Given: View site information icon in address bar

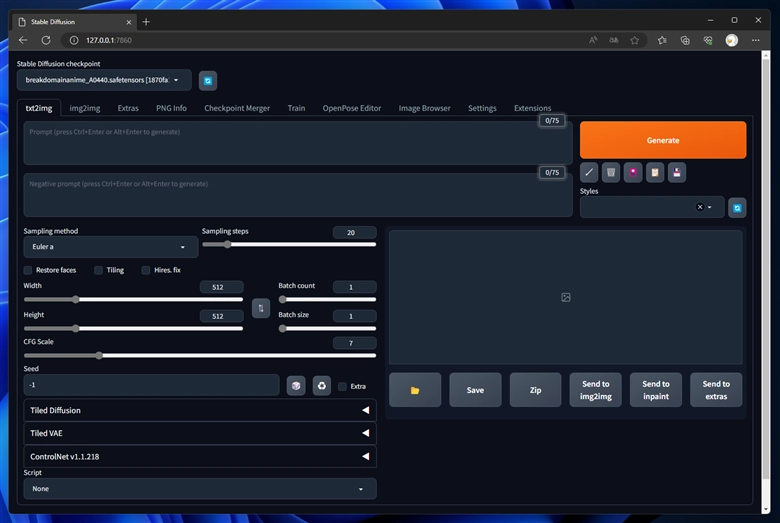Looking at the screenshot, I should (x=74, y=40).
